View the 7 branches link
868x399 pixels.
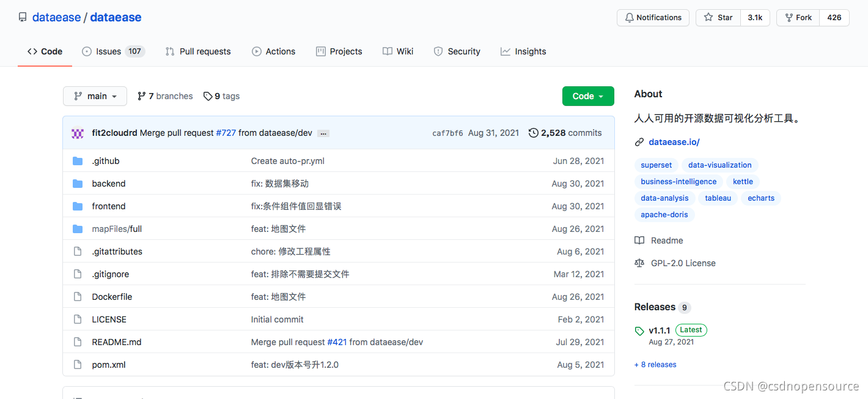165,96
